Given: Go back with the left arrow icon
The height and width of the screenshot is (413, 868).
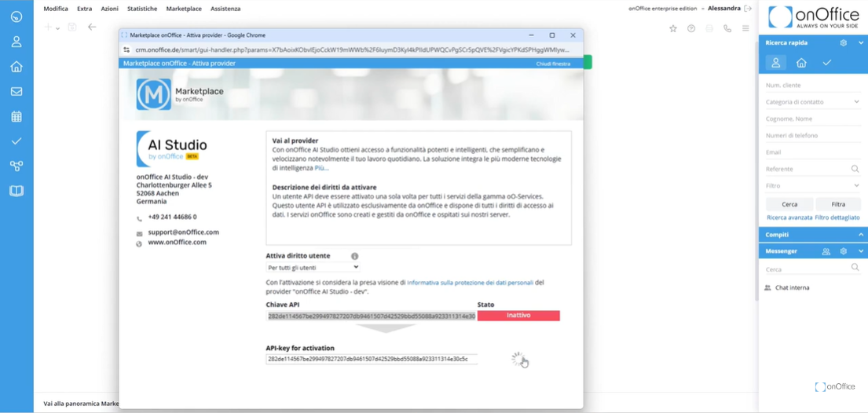Looking at the screenshot, I should click(x=92, y=27).
